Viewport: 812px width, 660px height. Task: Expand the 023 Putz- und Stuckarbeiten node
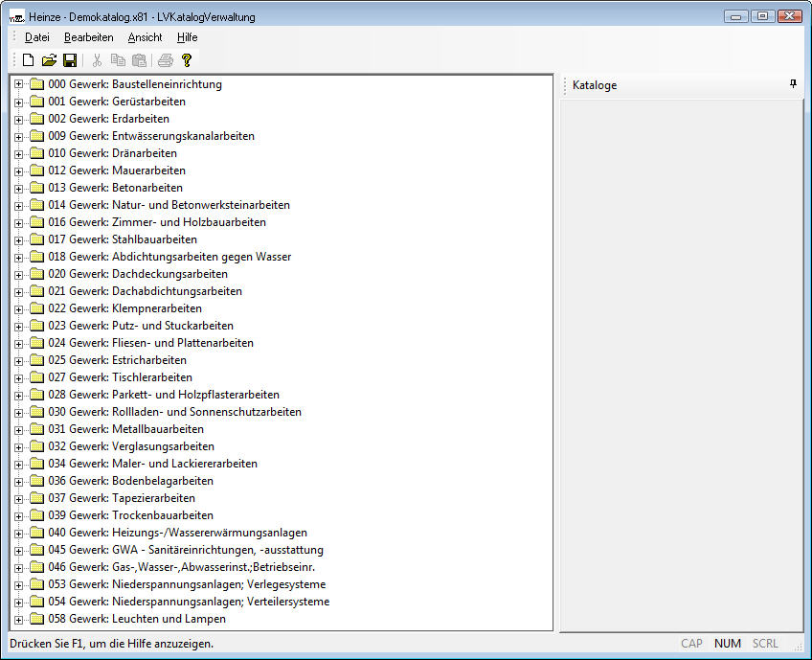18,327
